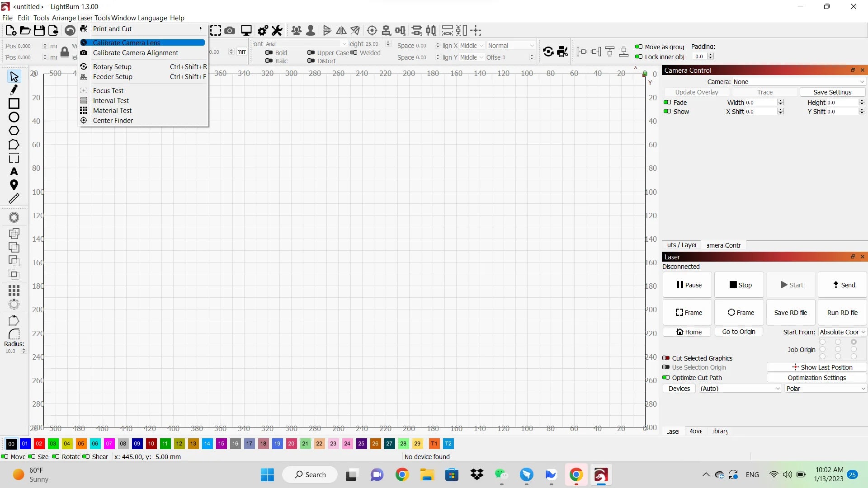The height and width of the screenshot is (488, 868).
Task: Open the Camera selection dropdown
Action: pos(798,82)
